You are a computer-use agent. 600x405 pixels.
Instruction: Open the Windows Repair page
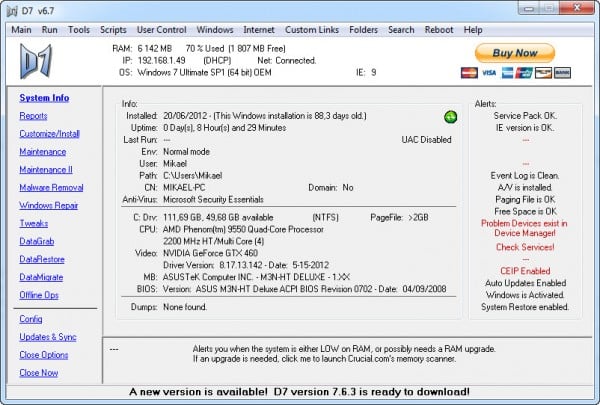50,205
